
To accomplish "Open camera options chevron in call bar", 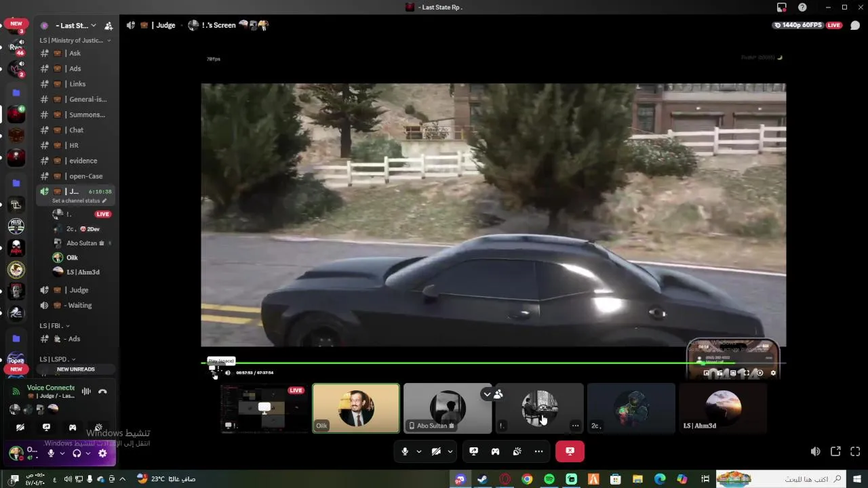I will (450, 451).
